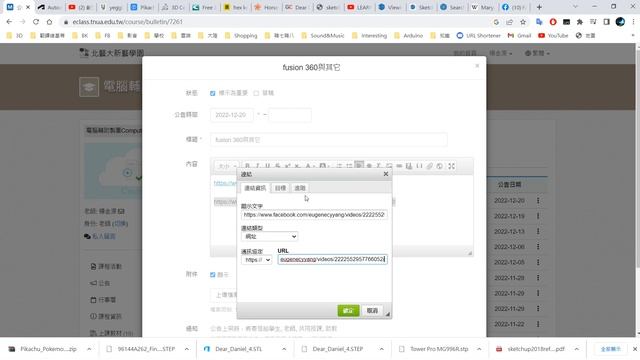This screenshot has height=360, width=640.
Task: Open the YouTube bookmark
Action: (553, 36)
